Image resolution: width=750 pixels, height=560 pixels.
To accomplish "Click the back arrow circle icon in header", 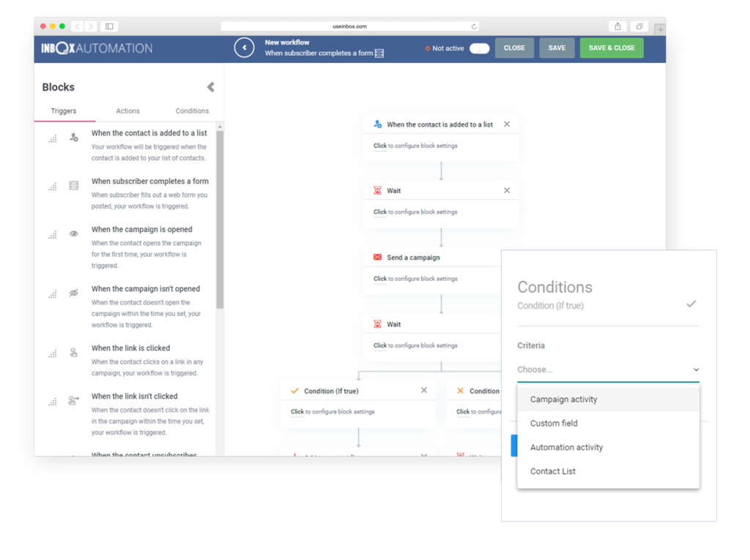I will [x=244, y=48].
